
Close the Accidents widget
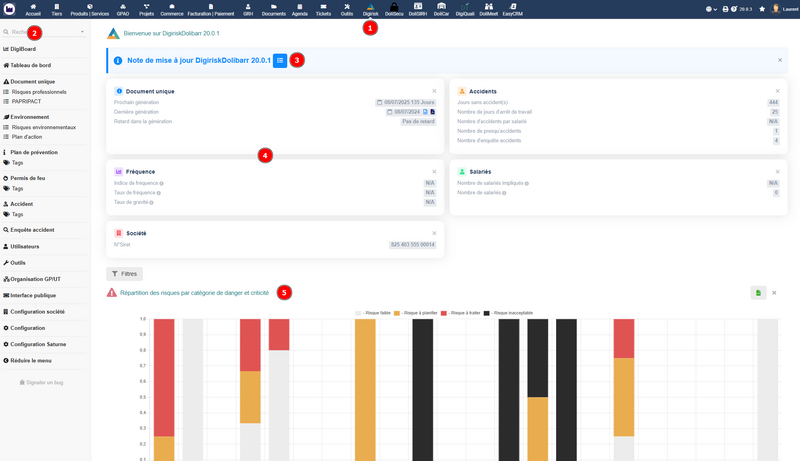click(778, 91)
